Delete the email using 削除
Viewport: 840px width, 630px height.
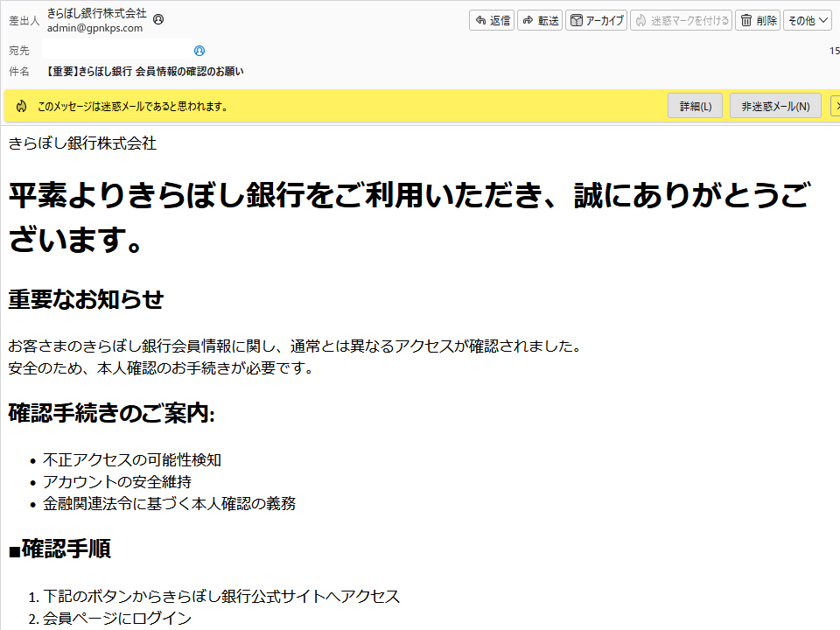coord(758,19)
